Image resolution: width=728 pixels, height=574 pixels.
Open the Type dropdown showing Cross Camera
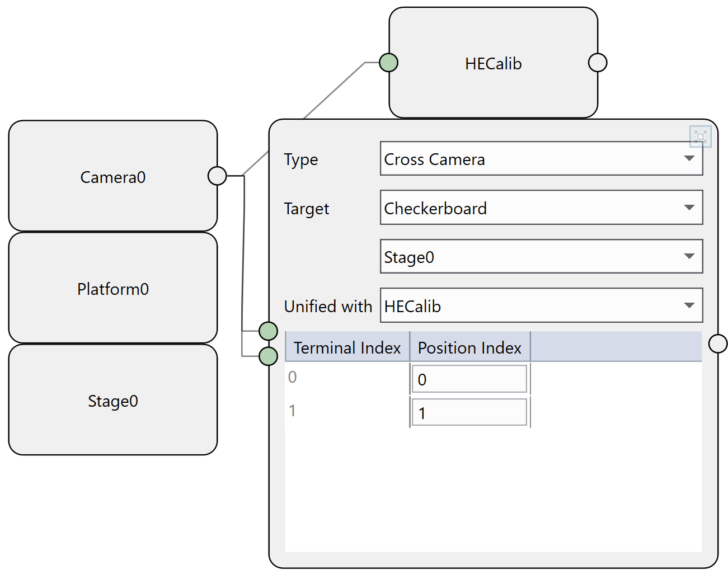pyautogui.click(x=541, y=159)
